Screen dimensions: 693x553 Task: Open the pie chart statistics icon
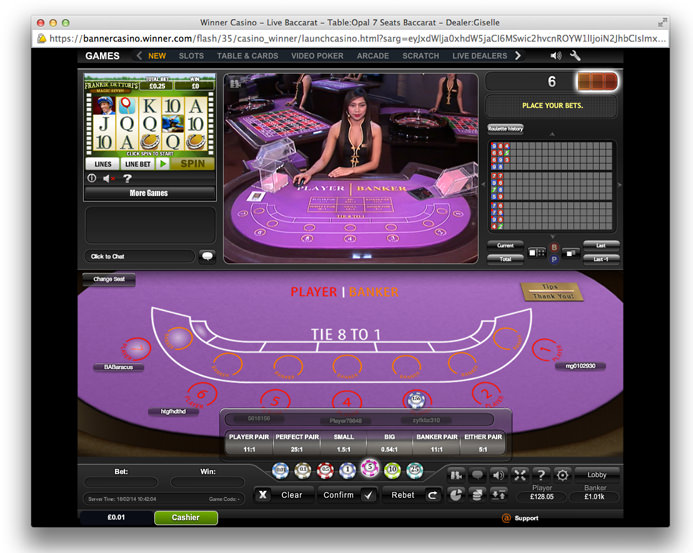pos(456,495)
